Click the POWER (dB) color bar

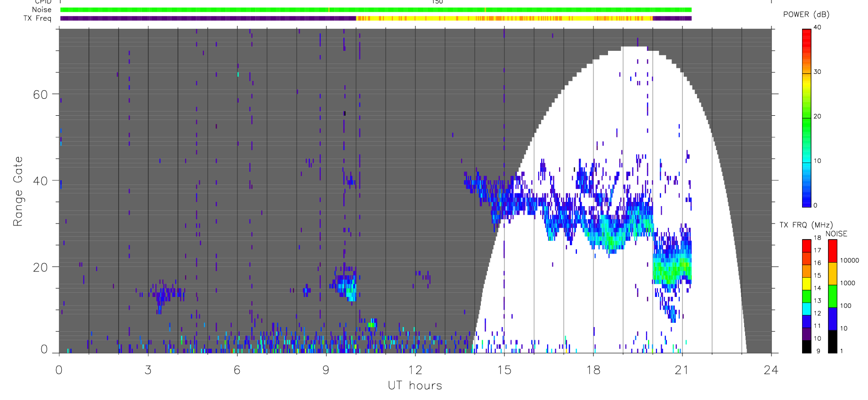pos(806,118)
